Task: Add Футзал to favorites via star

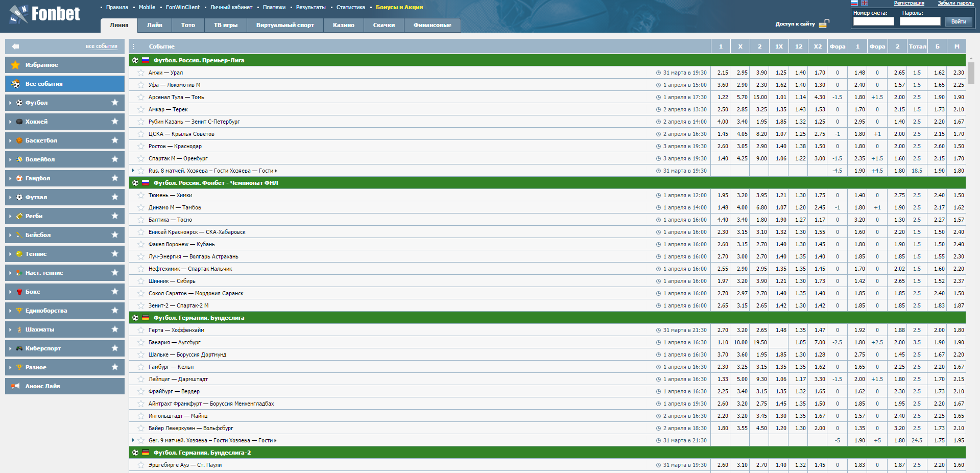Action: [115, 197]
